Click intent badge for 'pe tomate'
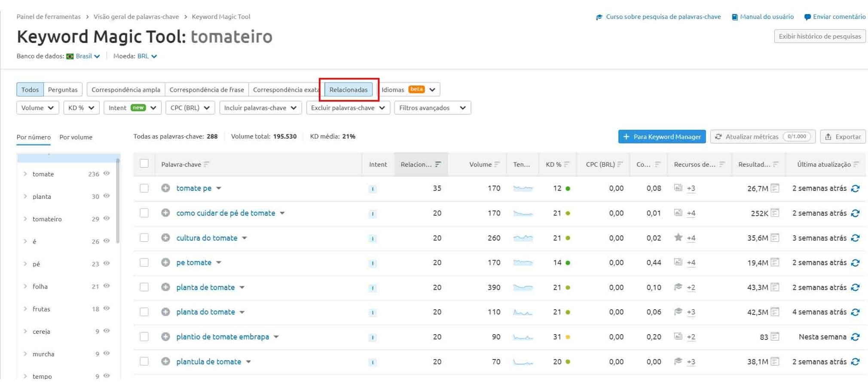Viewport: 868px width, 390px height. pos(373,263)
